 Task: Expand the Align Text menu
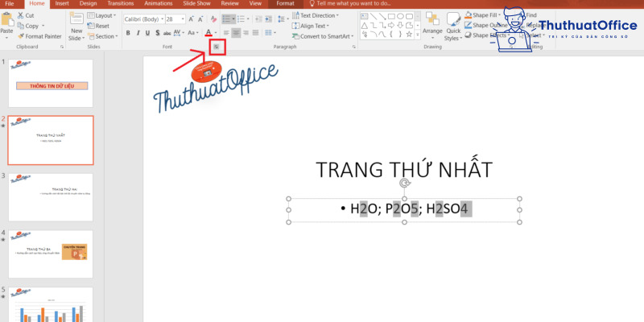tap(311, 26)
